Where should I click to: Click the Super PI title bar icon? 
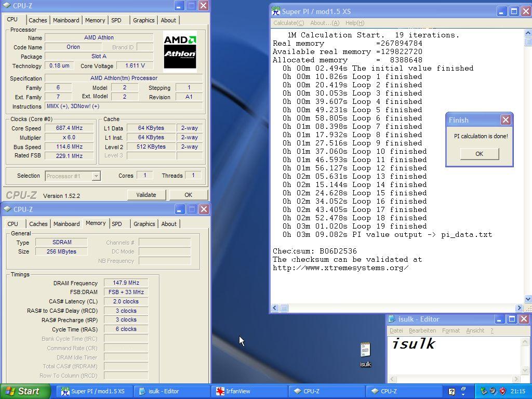[x=276, y=11]
